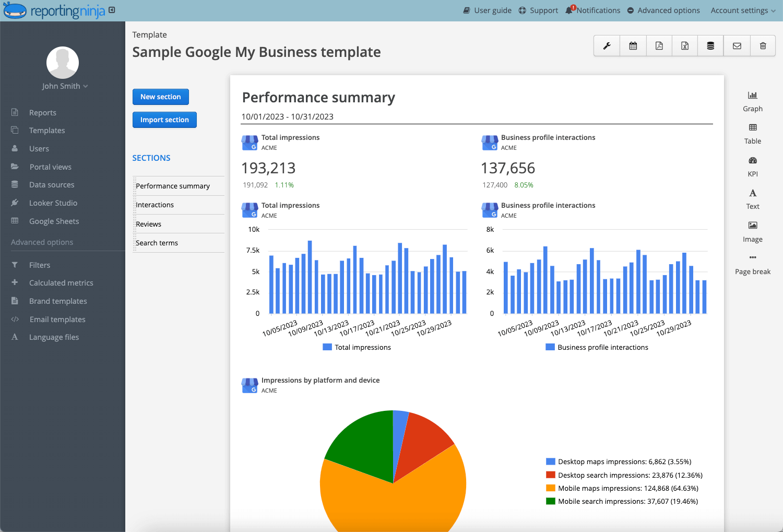Click Total impressions legend swatch
Image resolution: width=783 pixels, height=532 pixels.
tap(327, 347)
